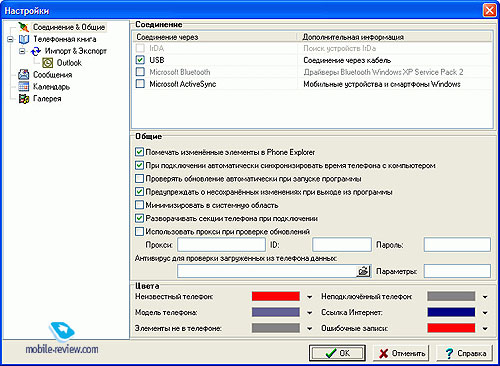Click the Пароль input field
500x366 pixels.
coord(457,245)
